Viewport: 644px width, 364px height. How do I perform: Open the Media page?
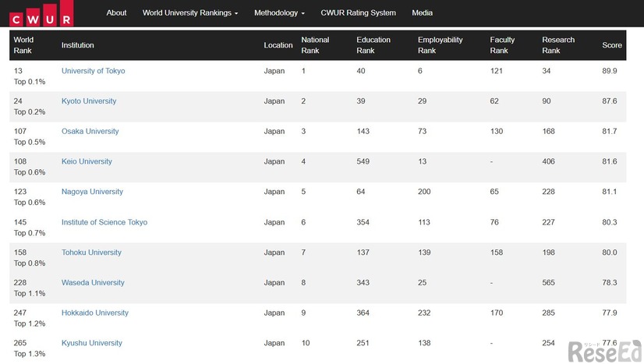tap(423, 12)
